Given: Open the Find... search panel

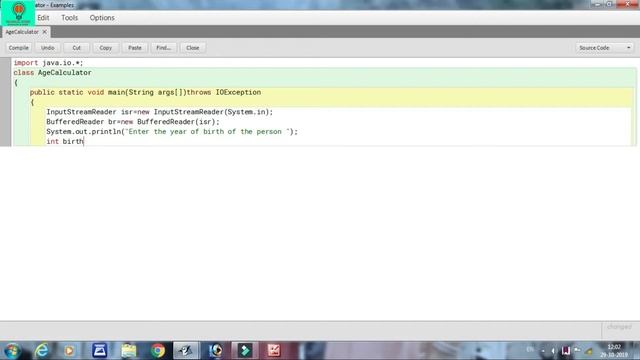Looking at the screenshot, I should (164, 48).
